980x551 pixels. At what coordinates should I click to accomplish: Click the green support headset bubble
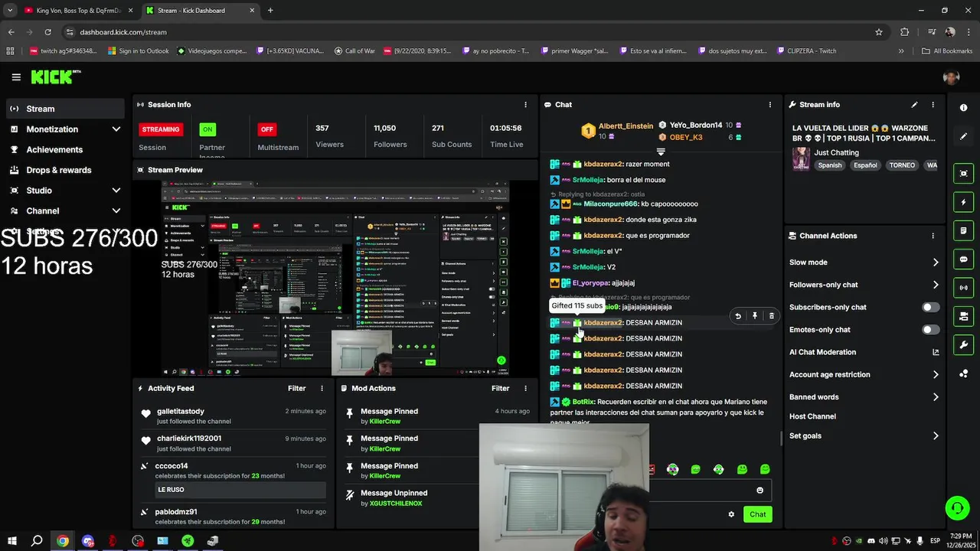pos(956,507)
